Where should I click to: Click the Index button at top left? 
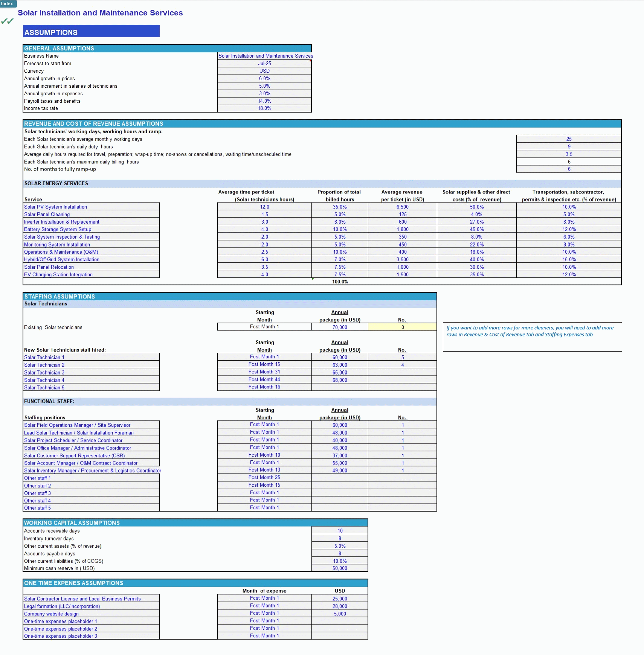pos(8,4)
